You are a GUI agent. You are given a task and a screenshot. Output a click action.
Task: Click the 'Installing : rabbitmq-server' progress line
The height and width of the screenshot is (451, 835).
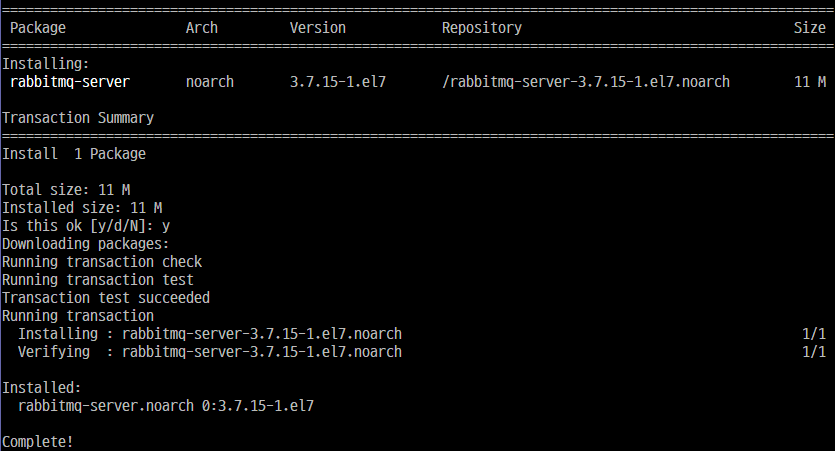(x=210, y=334)
